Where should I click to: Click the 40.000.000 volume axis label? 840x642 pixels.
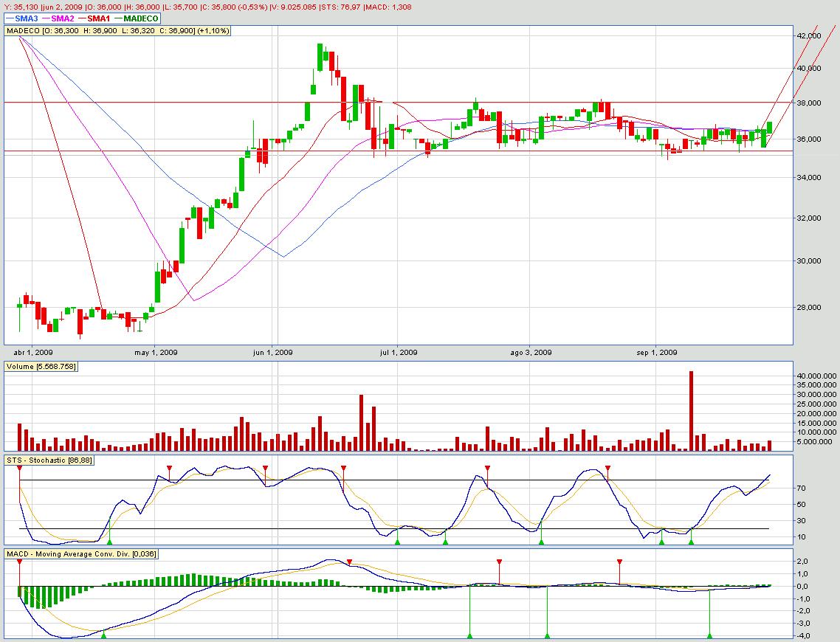click(x=816, y=376)
